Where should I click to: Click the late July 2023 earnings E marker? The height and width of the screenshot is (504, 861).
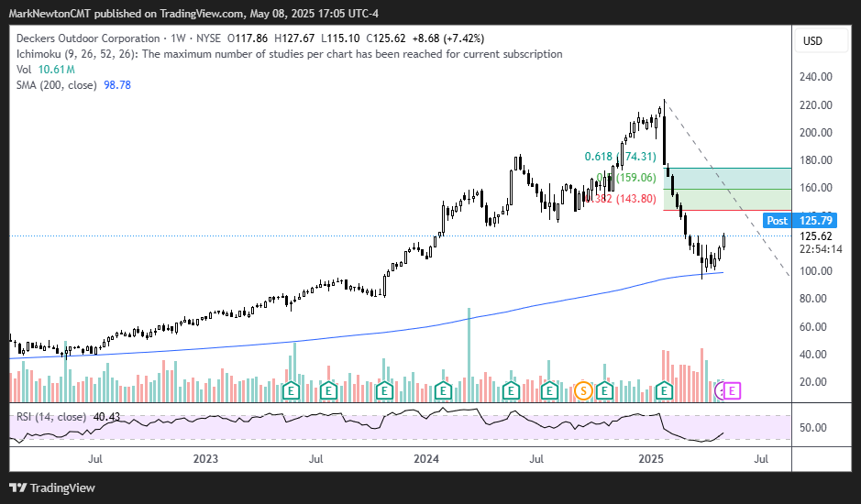328,391
